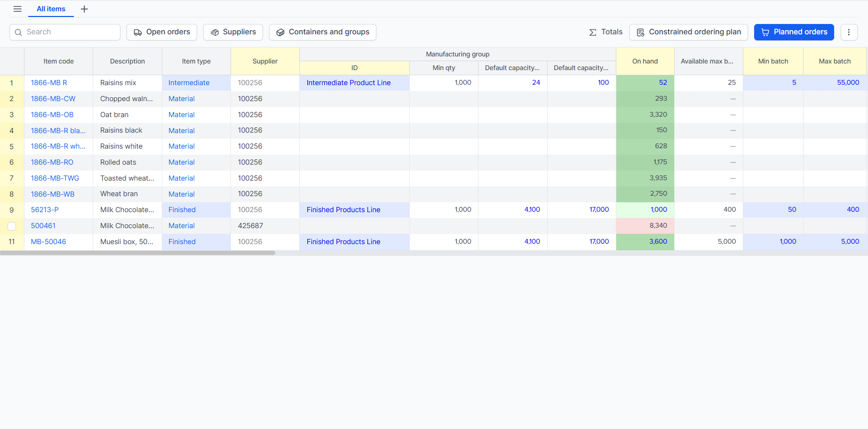Screen dimensions: 868x429
Task: Click the sigma Totals icon
Action: point(593,32)
